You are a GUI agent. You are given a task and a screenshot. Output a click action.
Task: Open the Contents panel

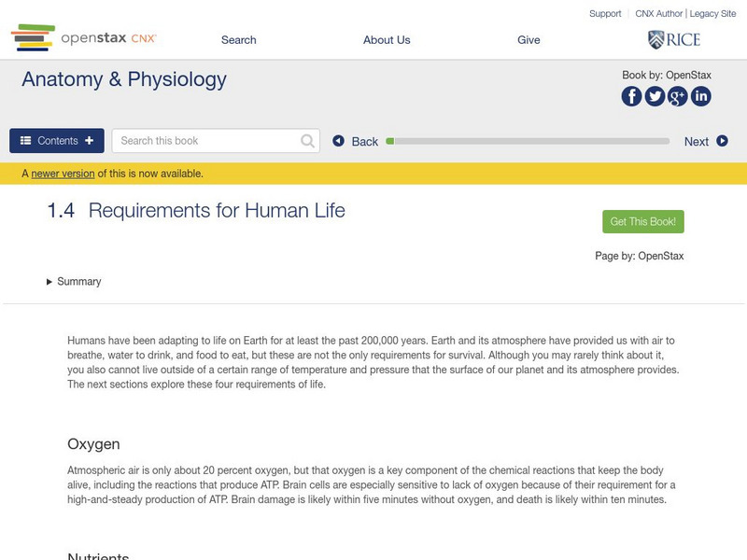click(x=57, y=141)
